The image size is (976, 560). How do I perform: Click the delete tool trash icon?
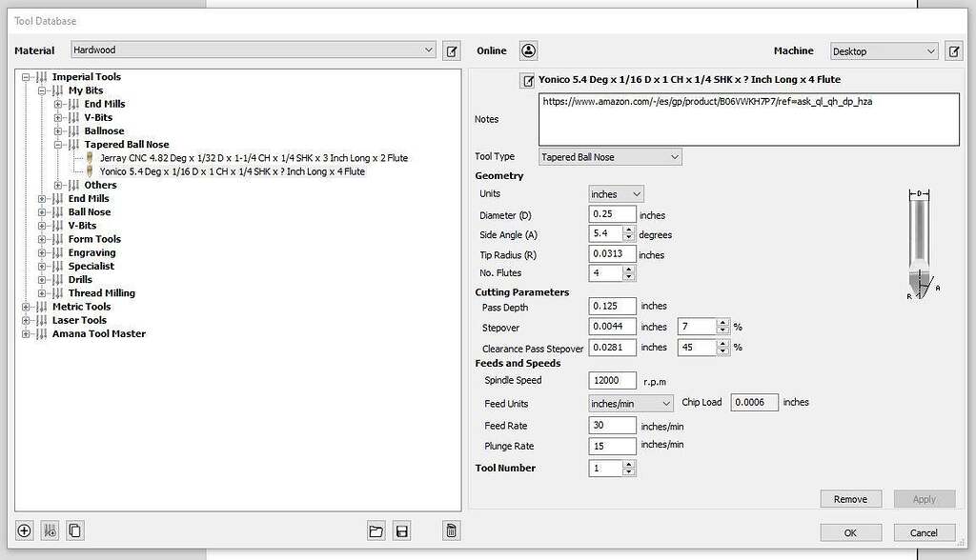click(451, 531)
